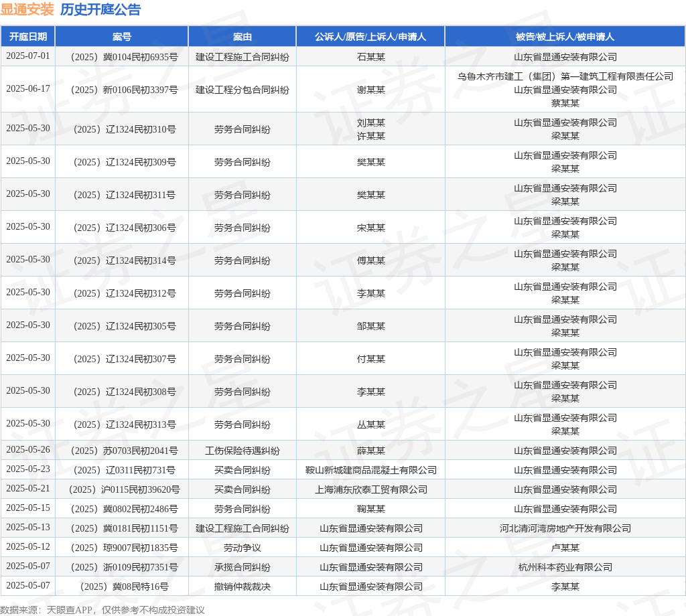This screenshot has height=616, width=686.
Task: Click plaintiff 石某某
Action: (371, 57)
